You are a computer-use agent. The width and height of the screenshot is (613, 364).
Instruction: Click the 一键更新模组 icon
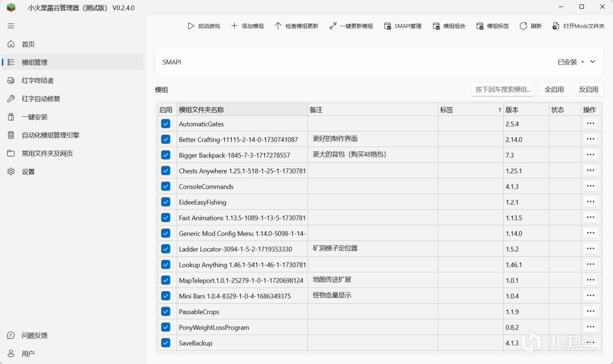click(333, 26)
